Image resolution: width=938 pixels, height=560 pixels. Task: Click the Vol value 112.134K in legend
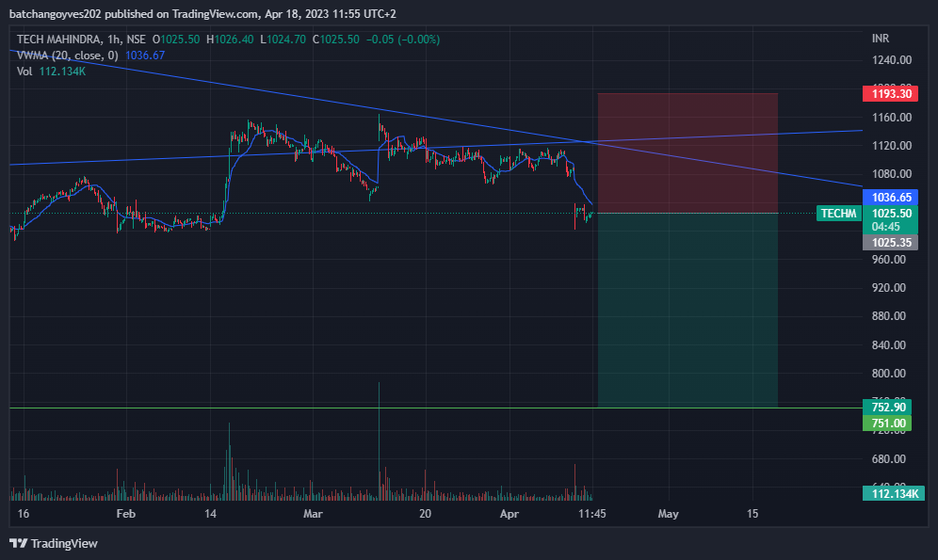62,72
